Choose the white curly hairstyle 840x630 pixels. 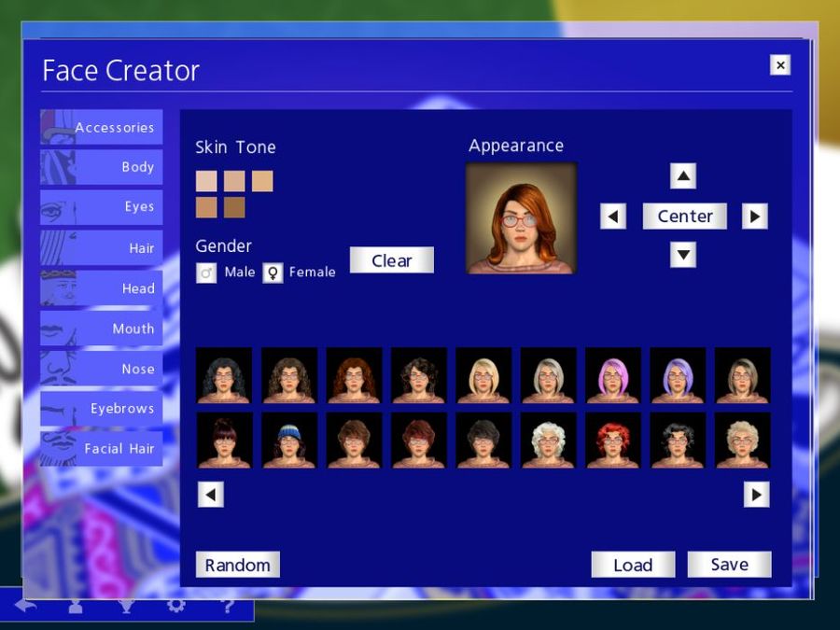coord(548,441)
